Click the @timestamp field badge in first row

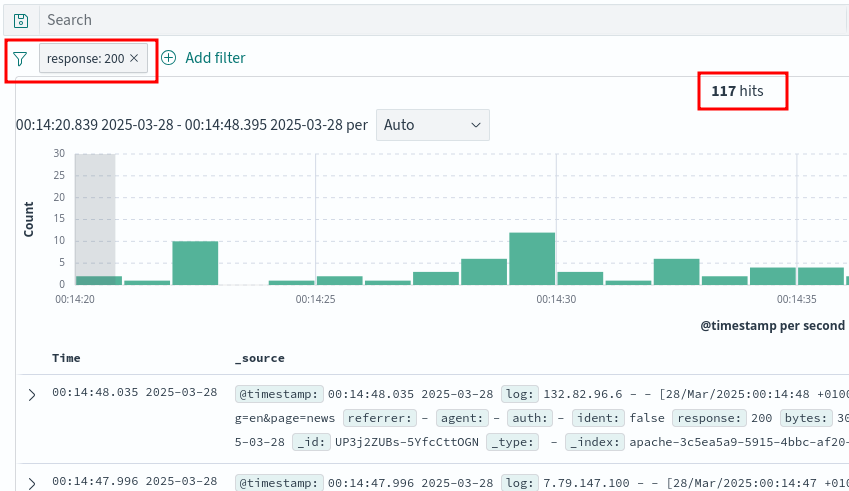pos(279,393)
